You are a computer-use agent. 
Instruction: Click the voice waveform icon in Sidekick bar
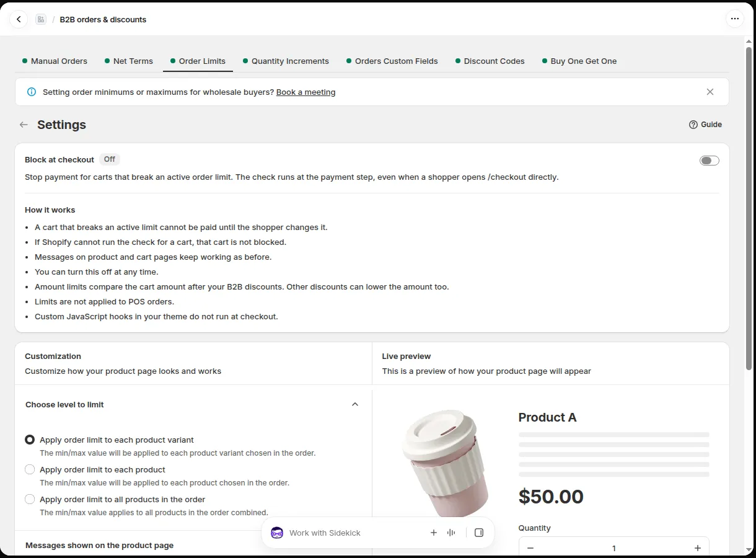[451, 533]
